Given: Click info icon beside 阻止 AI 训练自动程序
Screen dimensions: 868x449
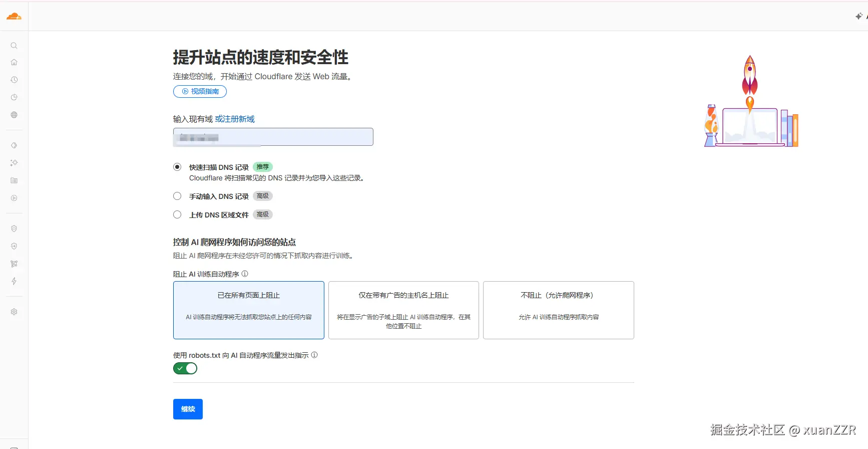Looking at the screenshot, I should tap(245, 274).
